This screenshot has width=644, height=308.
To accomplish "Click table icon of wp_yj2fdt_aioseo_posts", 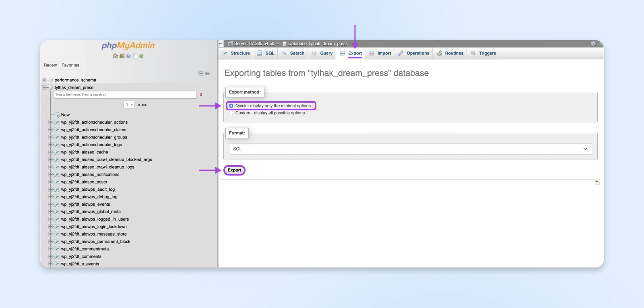I will pyautogui.click(x=57, y=182).
